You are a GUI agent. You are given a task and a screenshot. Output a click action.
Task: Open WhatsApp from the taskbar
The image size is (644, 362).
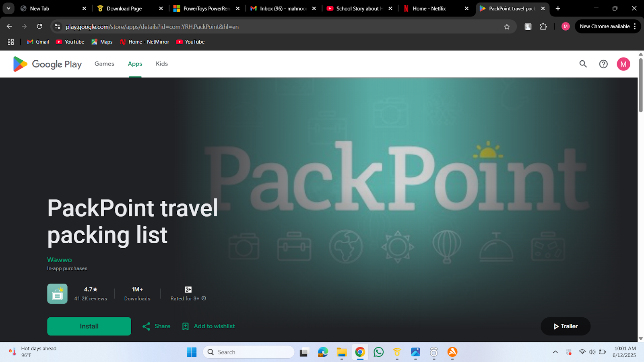tap(378, 352)
